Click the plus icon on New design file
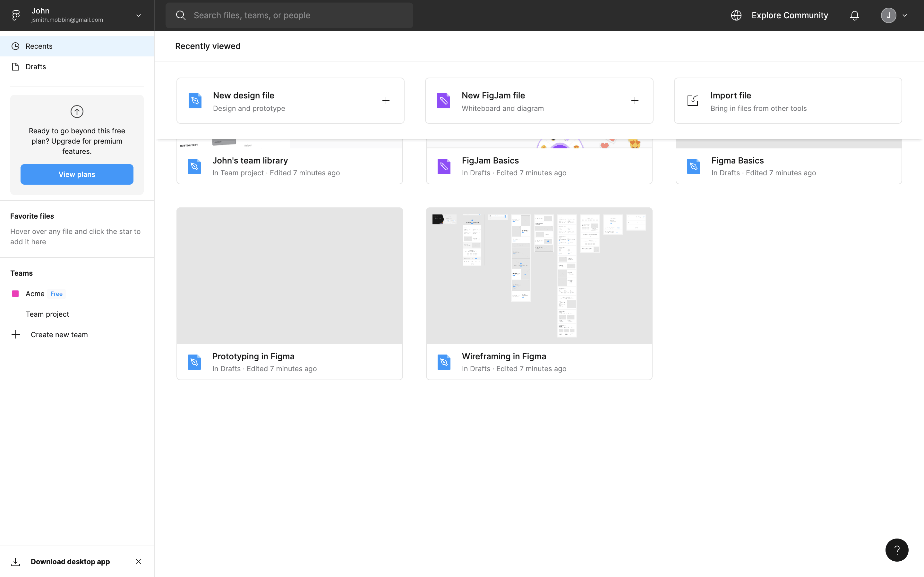The height and width of the screenshot is (577, 924). 386,101
